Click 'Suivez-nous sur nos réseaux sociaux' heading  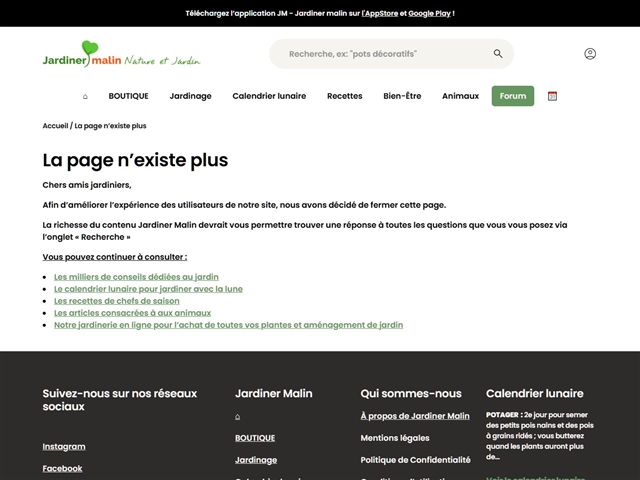coord(120,400)
